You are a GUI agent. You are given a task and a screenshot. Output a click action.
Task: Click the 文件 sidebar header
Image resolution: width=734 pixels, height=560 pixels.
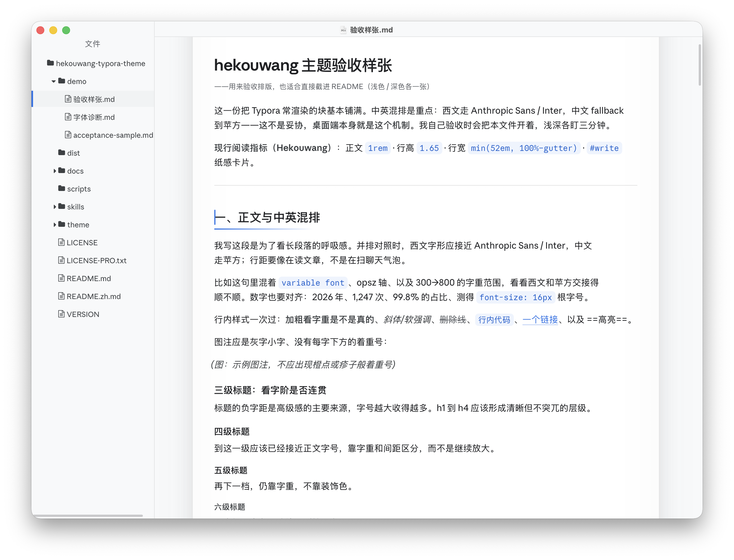pyautogui.click(x=92, y=44)
